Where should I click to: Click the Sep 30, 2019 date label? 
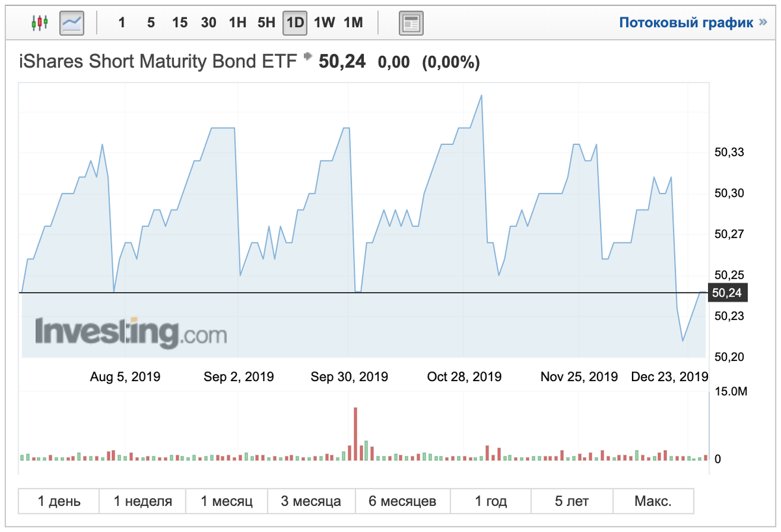point(349,377)
